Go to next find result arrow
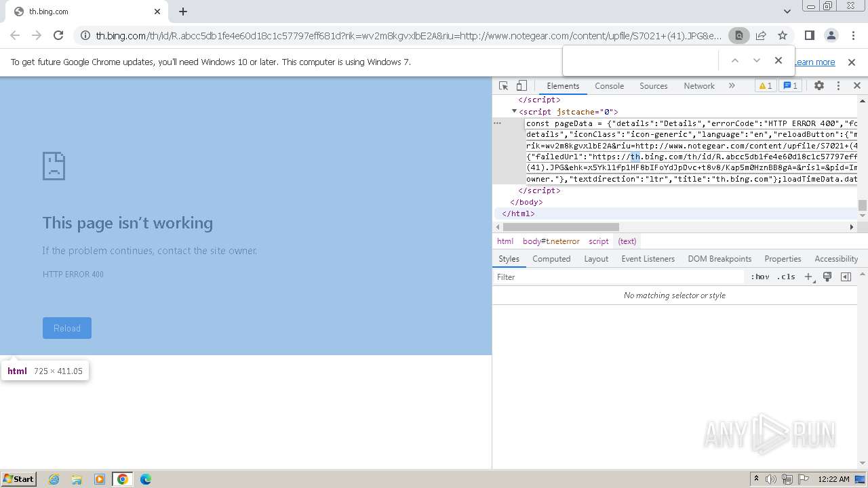Image resolution: width=868 pixels, height=488 pixels. [x=757, y=60]
